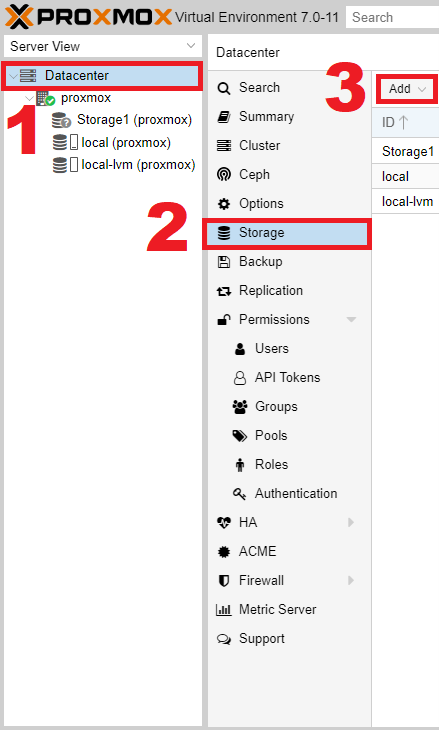Click the top Search input field
The height and width of the screenshot is (730, 439).
click(392, 18)
